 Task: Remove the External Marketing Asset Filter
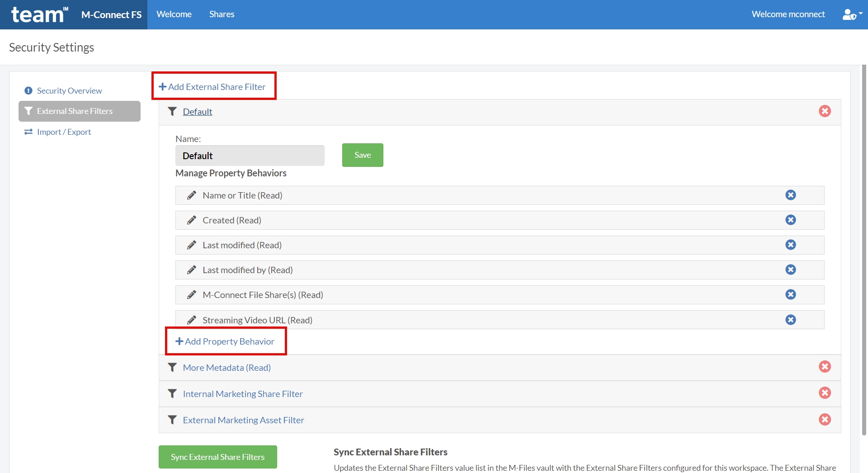(825, 420)
